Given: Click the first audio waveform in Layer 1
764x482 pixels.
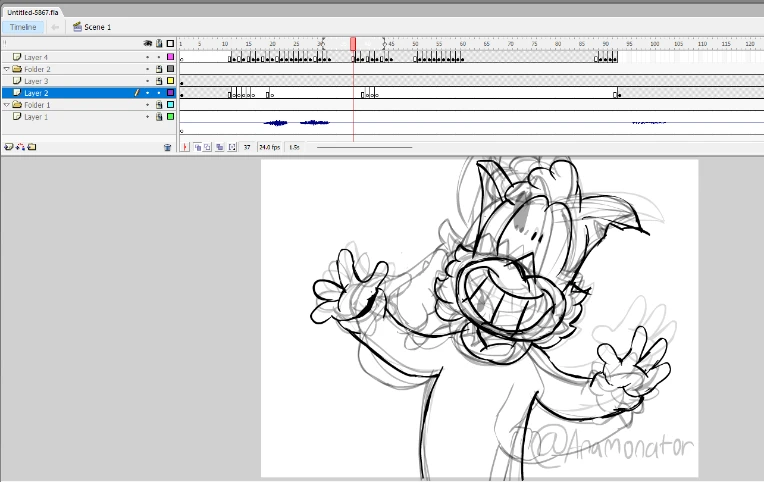Looking at the screenshot, I should point(276,123).
